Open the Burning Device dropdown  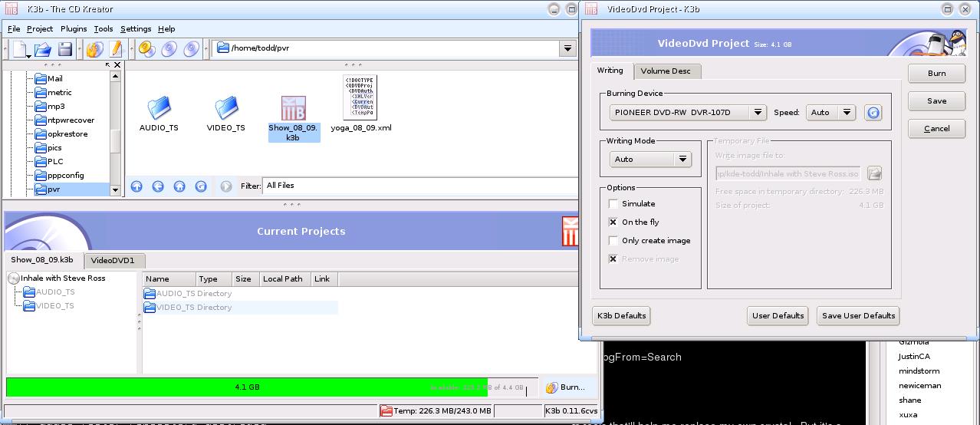[688, 112]
